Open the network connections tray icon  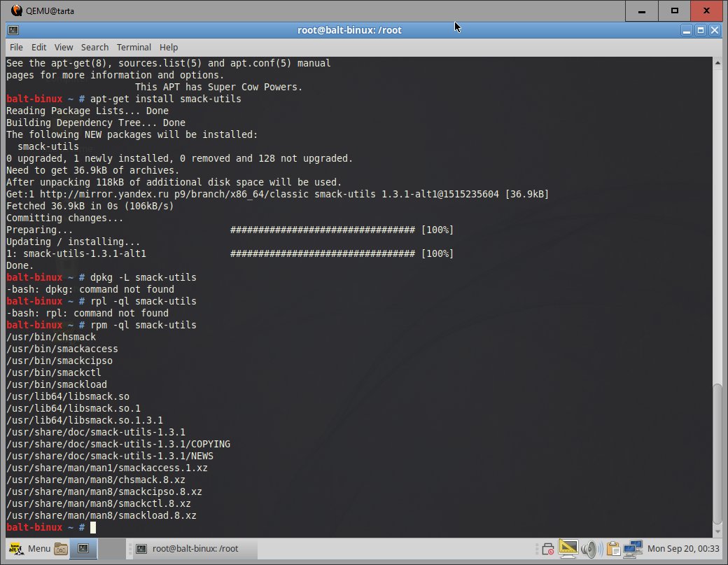(x=633, y=548)
